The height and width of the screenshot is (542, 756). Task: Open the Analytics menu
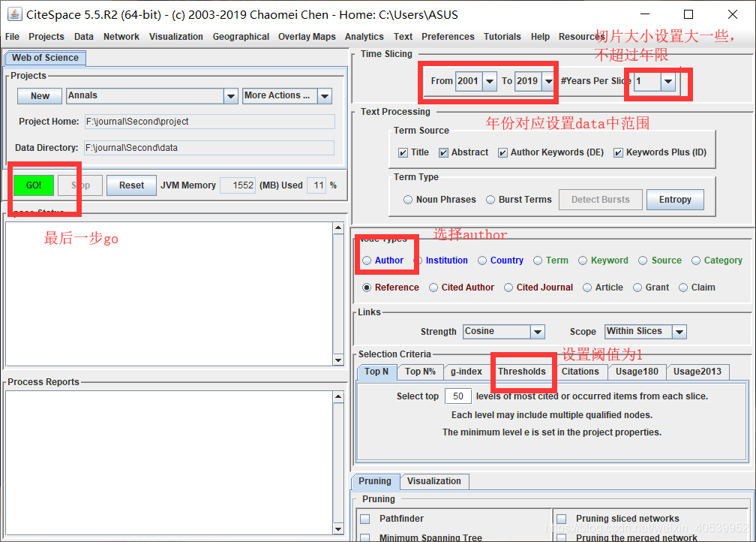[x=364, y=37]
